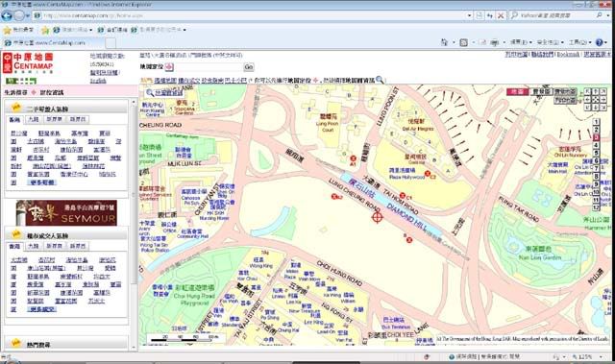
Task: Click MTR exit marker A1 on the map
Action: tap(353, 158)
